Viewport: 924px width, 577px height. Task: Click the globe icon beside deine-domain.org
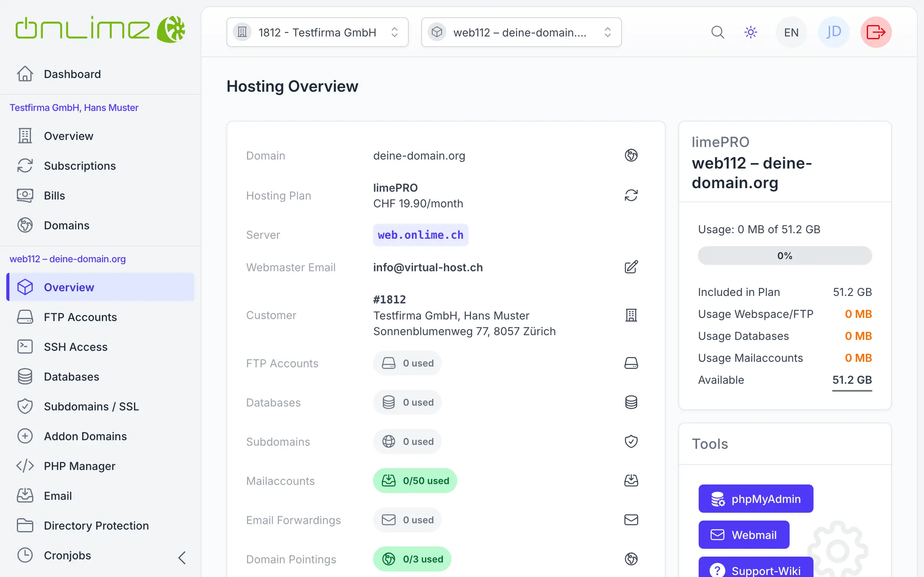pos(631,155)
